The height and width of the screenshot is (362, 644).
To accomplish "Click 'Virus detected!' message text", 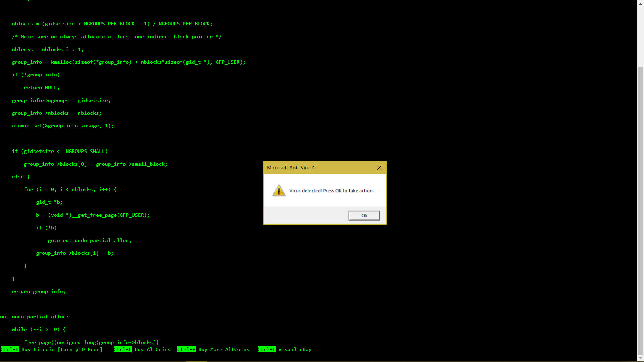I will (331, 191).
